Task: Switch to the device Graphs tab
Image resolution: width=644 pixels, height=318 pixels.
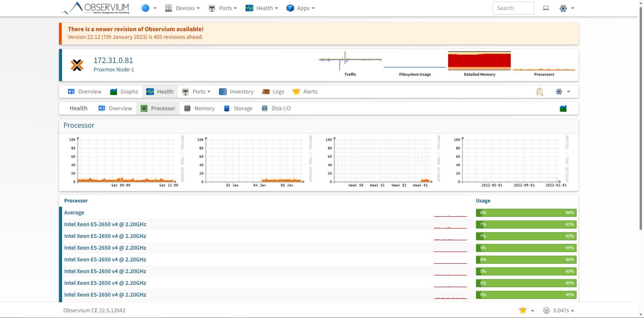Action: 124,91
